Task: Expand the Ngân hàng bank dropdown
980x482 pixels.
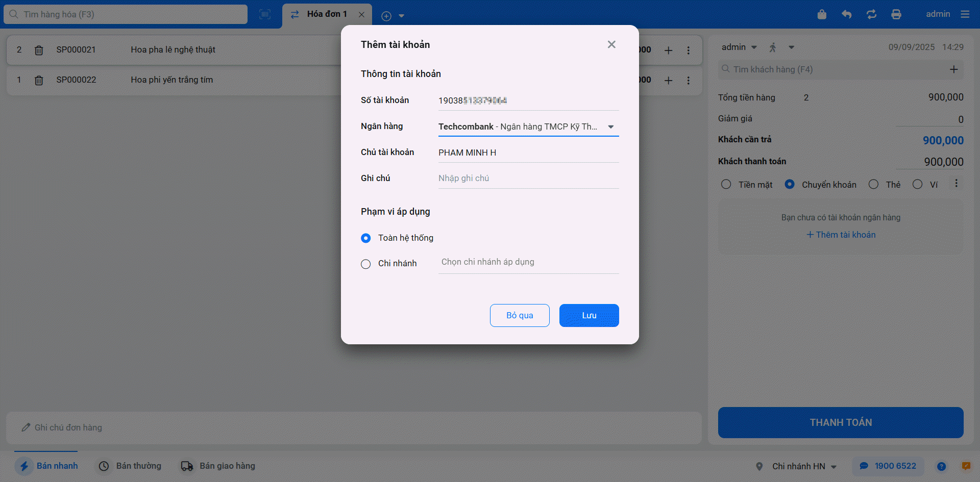Action: pyautogui.click(x=528, y=126)
